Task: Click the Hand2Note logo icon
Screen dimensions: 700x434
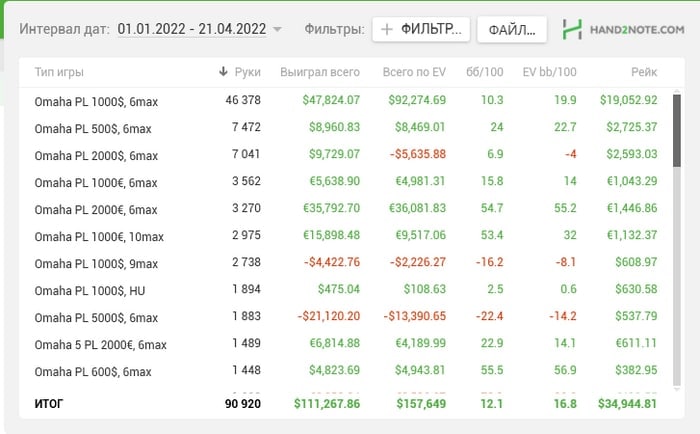Action: click(x=572, y=30)
